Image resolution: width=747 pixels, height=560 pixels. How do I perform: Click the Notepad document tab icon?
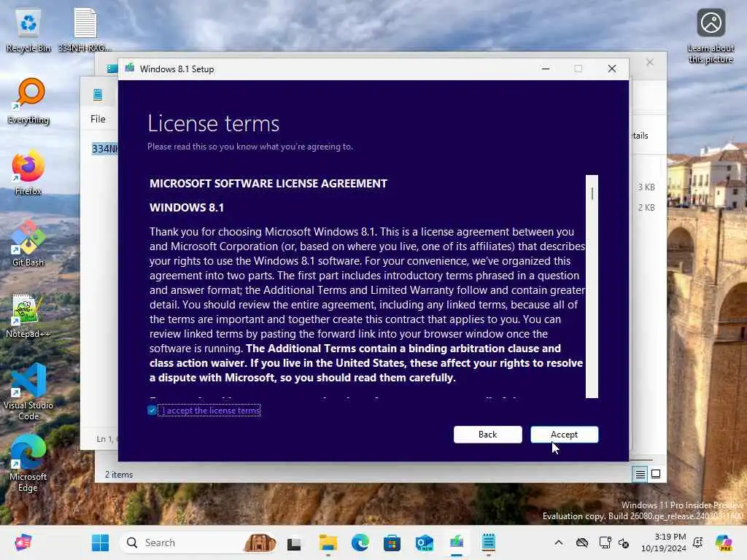point(98,94)
